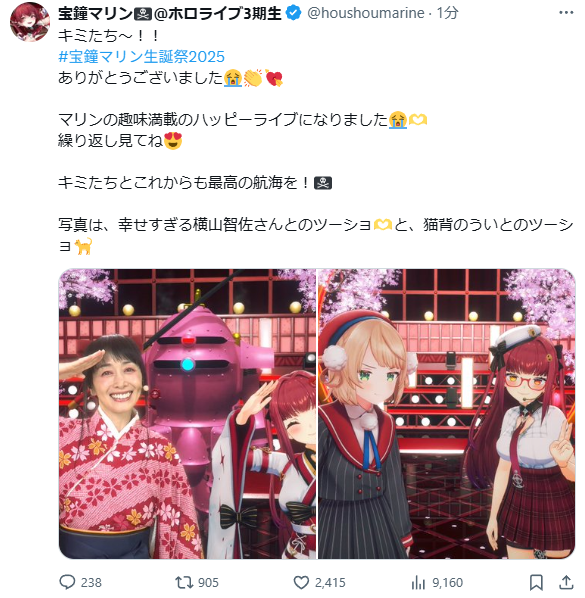
Task: Open the three-dot more options menu
Action: (x=566, y=13)
